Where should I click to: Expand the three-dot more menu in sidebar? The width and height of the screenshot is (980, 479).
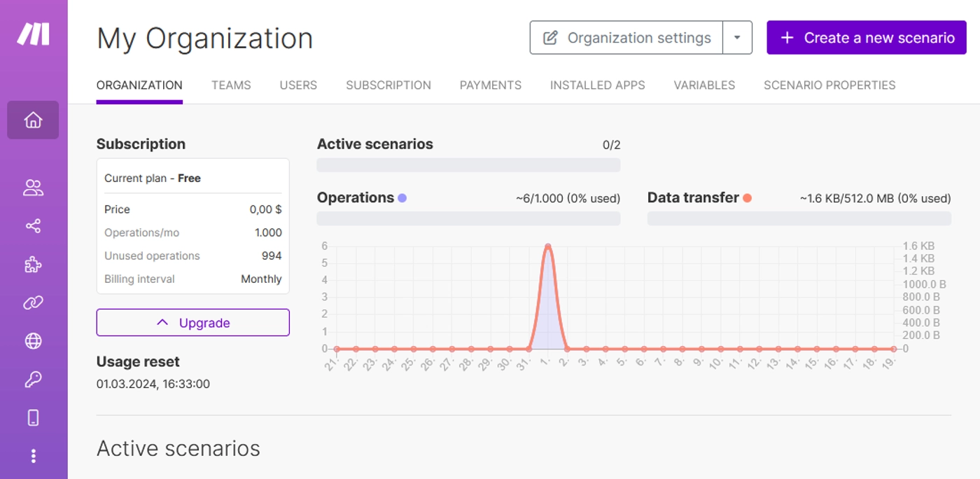click(33, 457)
